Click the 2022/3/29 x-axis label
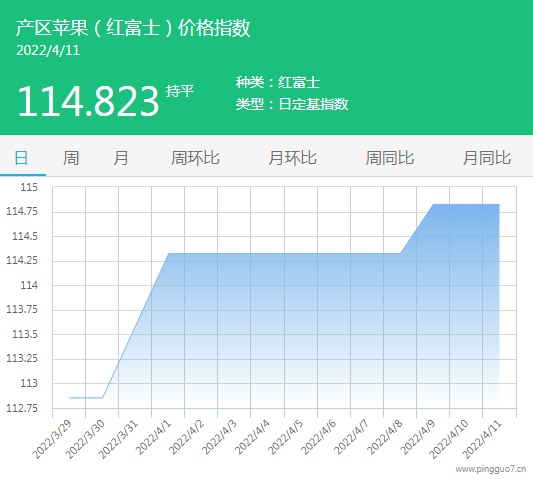The image size is (533, 479). [52, 439]
